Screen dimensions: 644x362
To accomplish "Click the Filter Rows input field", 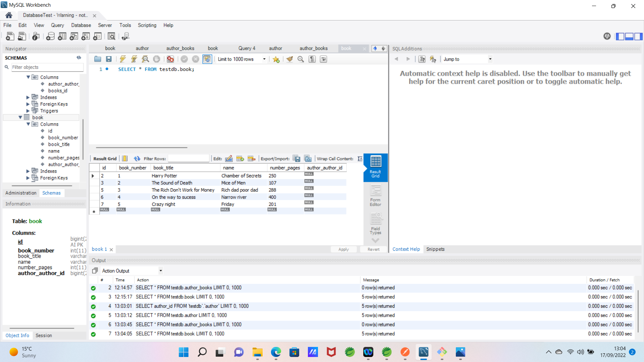I will pyautogui.click(x=188, y=159).
